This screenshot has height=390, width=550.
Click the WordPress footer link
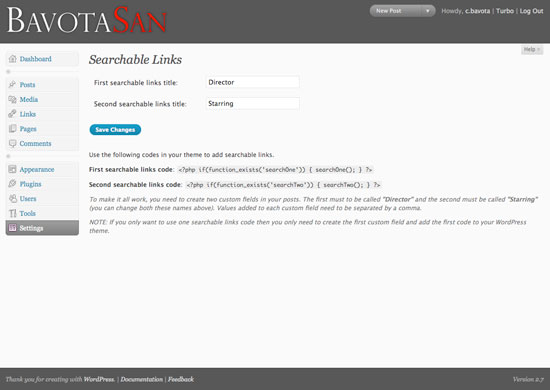(99, 379)
